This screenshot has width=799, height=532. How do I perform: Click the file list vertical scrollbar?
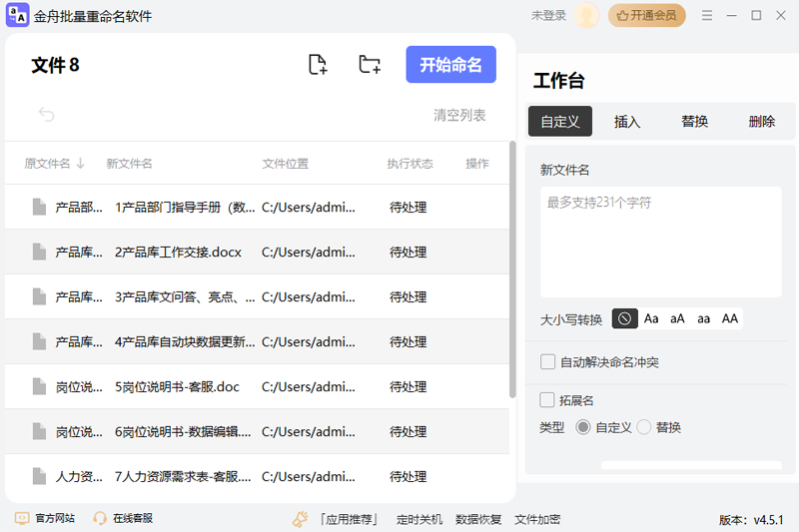click(512, 269)
